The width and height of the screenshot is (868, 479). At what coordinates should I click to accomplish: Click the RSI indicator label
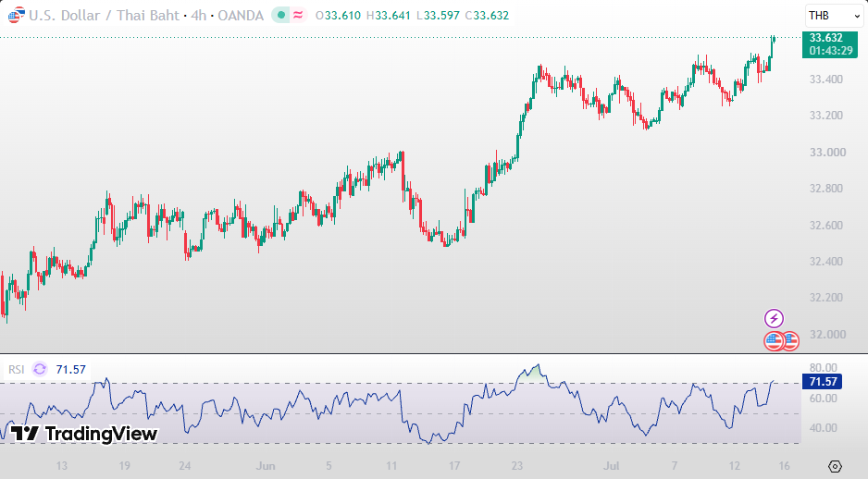pyautogui.click(x=16, y=370)
